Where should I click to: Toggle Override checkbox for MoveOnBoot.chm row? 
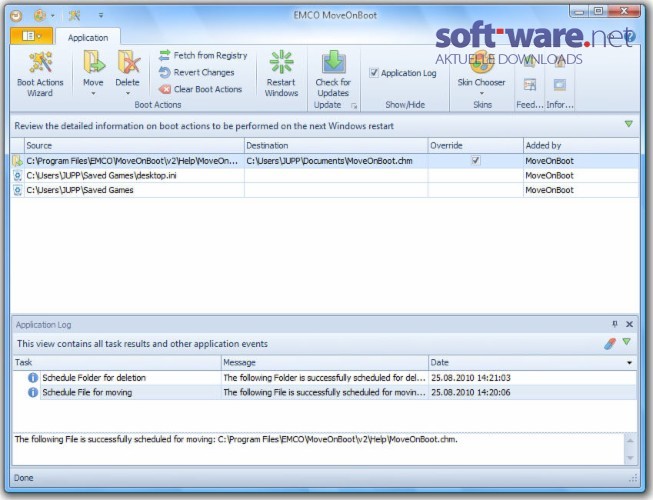click(475, 160)
